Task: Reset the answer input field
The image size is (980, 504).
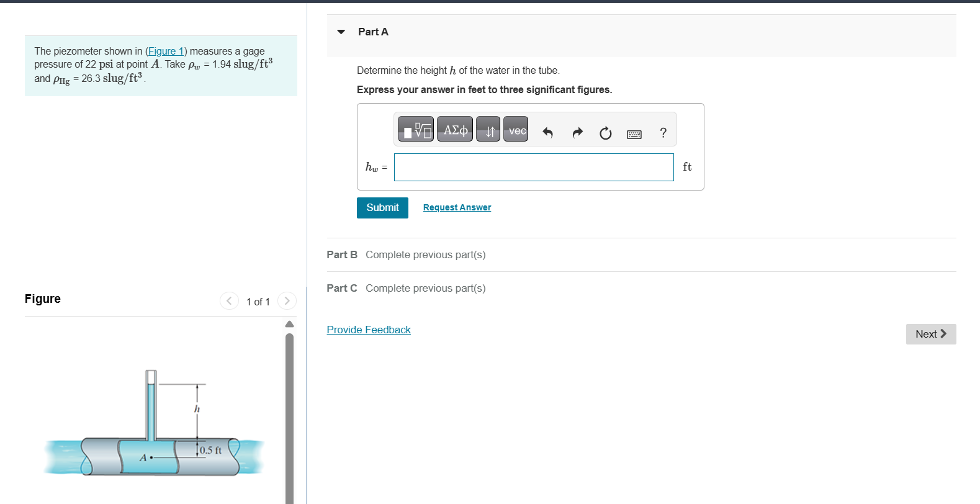Action: [606, 133]
